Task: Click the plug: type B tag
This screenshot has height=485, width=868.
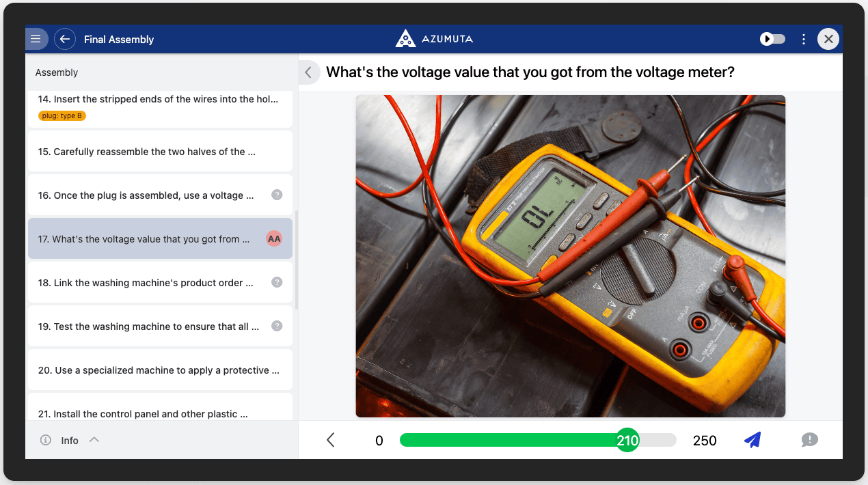Action: [x=62, y=115]
